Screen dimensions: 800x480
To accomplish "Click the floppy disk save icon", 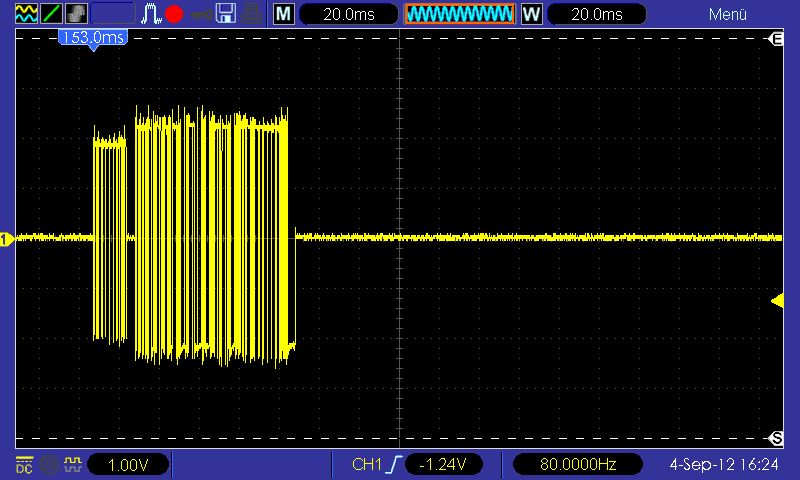I will (226, 14).
